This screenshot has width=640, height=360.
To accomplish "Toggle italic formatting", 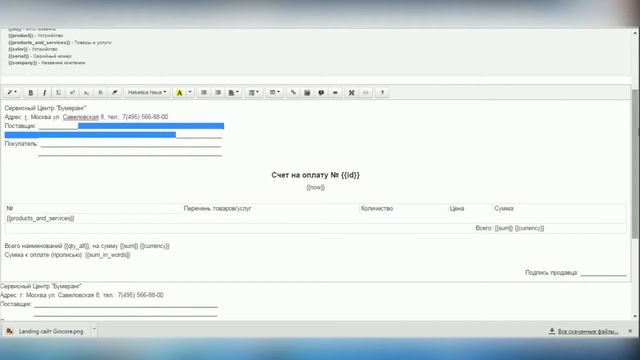I will [x=44, y=93].
